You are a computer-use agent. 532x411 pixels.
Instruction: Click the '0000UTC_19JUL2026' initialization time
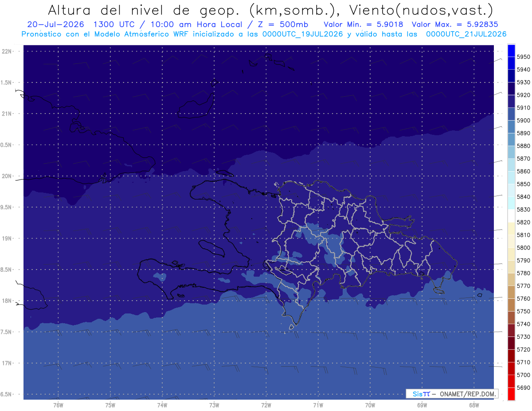(302, 34)
